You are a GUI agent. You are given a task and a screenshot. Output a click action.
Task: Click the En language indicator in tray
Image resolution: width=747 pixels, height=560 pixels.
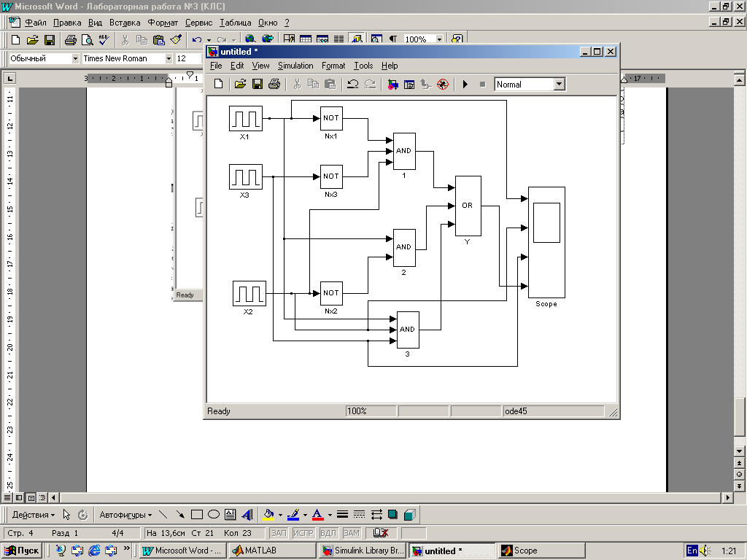pos(692,551)
